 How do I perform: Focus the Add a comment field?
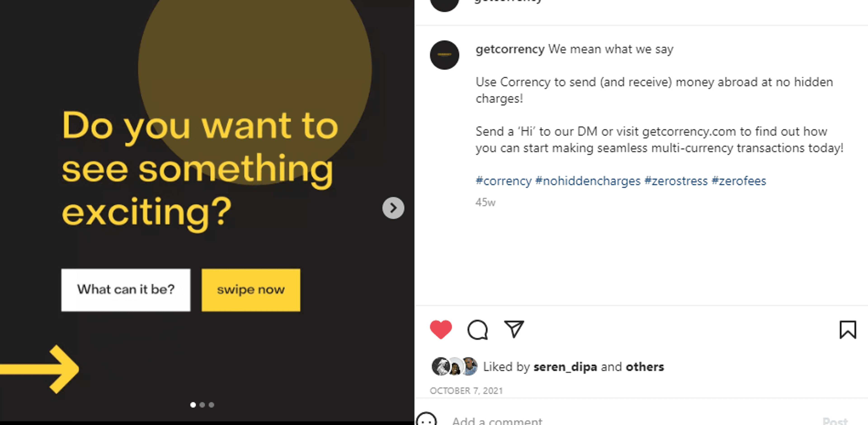pos(633,420)
